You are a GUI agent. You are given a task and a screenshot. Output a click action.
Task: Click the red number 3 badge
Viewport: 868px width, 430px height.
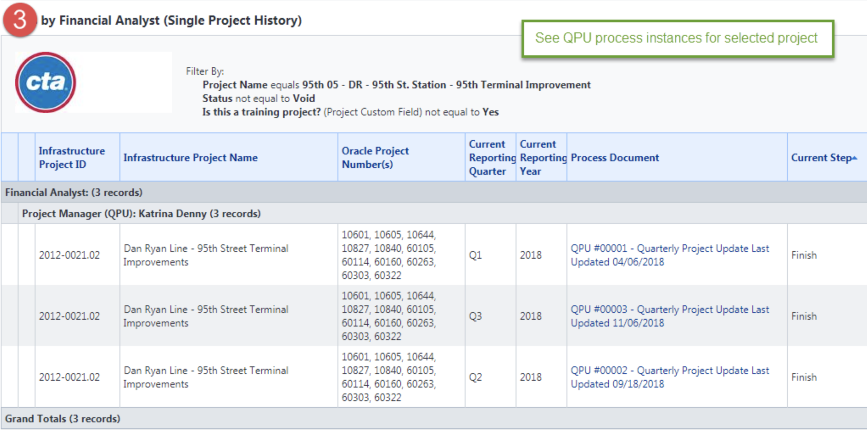[19, 19]
